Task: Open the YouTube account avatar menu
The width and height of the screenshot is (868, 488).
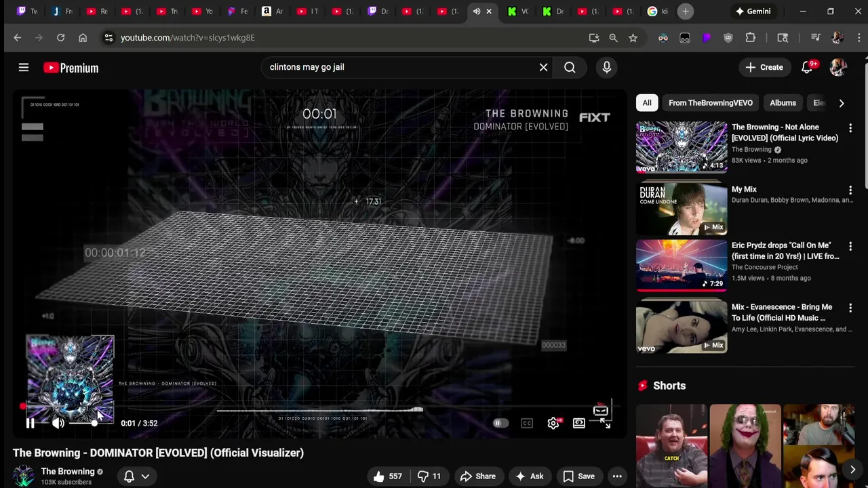Action: click(838, 67)
